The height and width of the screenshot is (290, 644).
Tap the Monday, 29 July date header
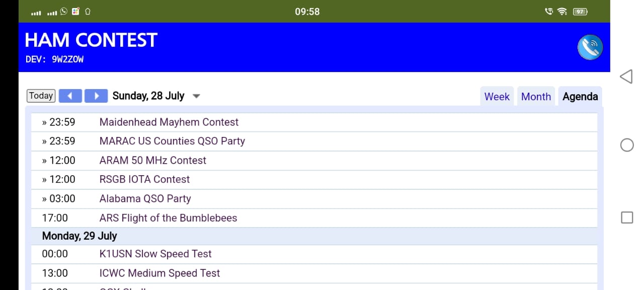79,236
